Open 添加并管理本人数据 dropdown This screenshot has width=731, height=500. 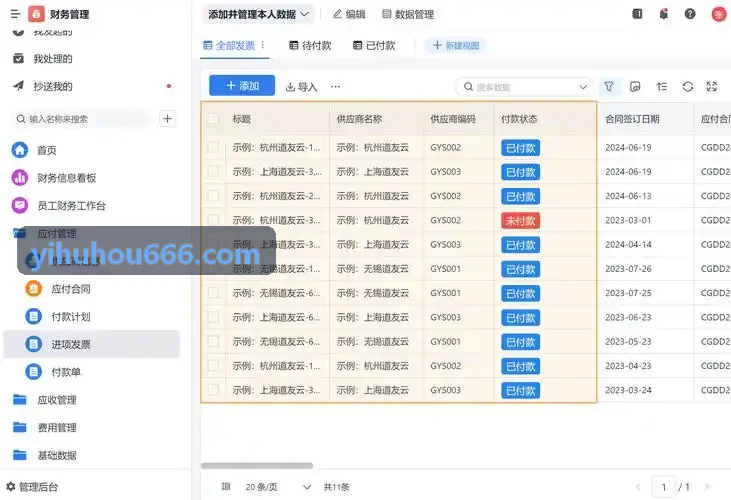(x=258, y=14)
